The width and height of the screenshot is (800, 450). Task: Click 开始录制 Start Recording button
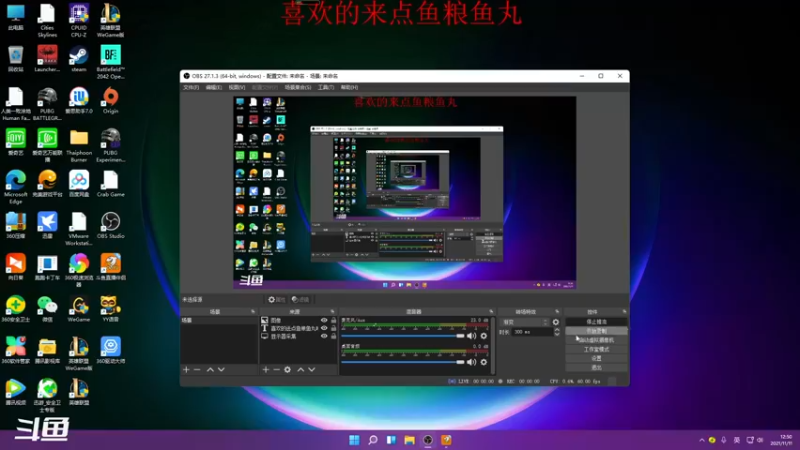tap(596, 331)
